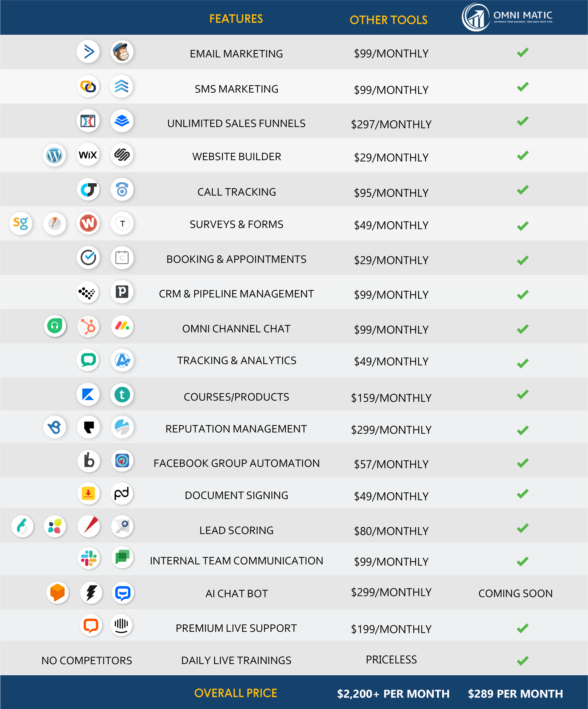Screen dimensions: 588x709
Task: Click the $199/MONTHLY price
Action: click(x=391, y=629)
